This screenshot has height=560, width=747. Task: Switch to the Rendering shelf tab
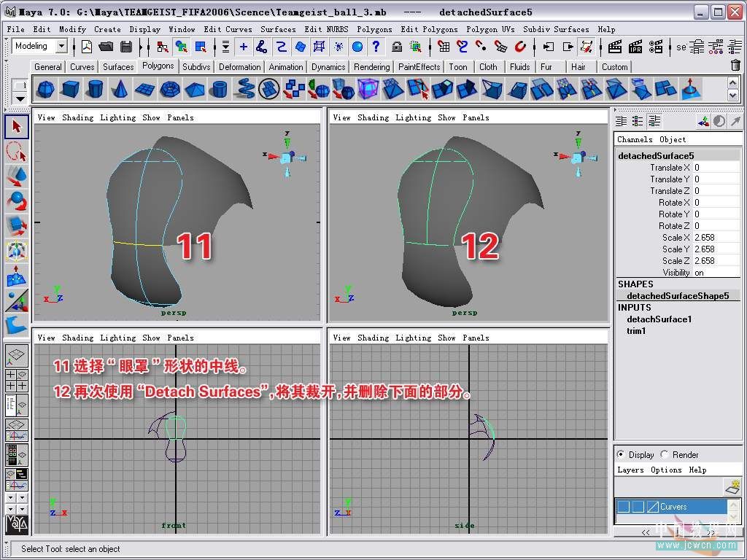(x=371, y=66)
